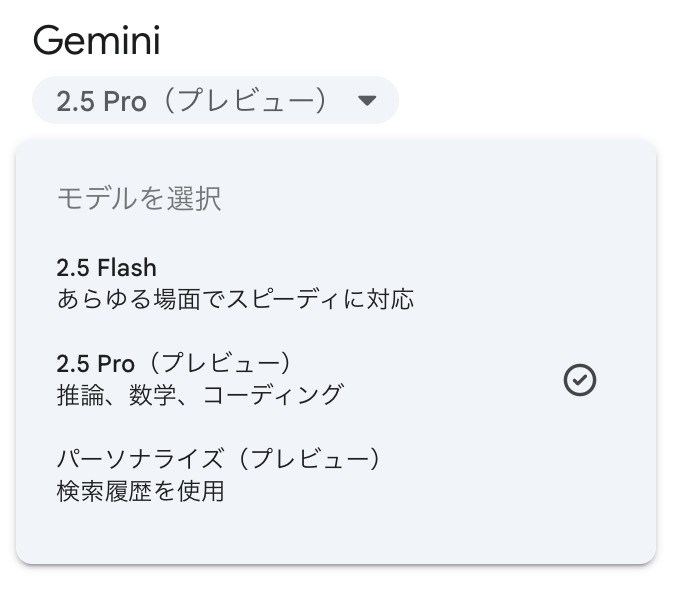
Task: Click the "2.5 Flash" bold title text
Action: coord(107,267)
